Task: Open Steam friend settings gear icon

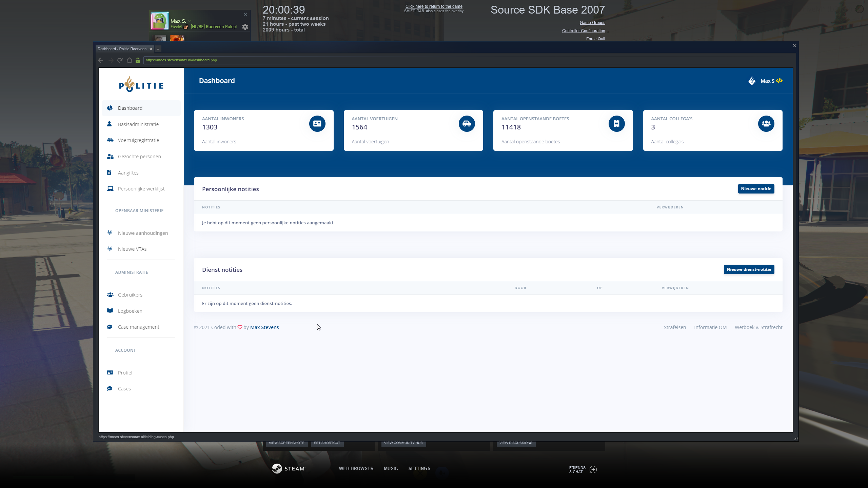Action: click(x=245, y=27)
